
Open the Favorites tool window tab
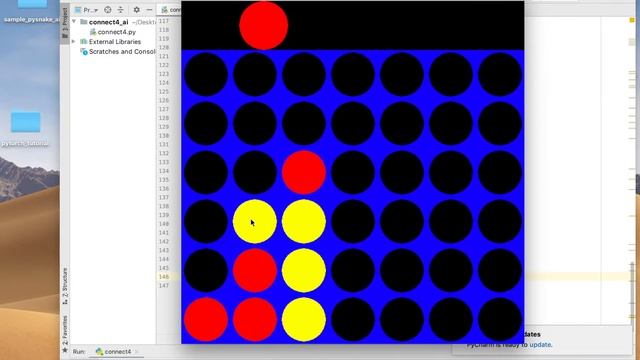tap(65, 335)
